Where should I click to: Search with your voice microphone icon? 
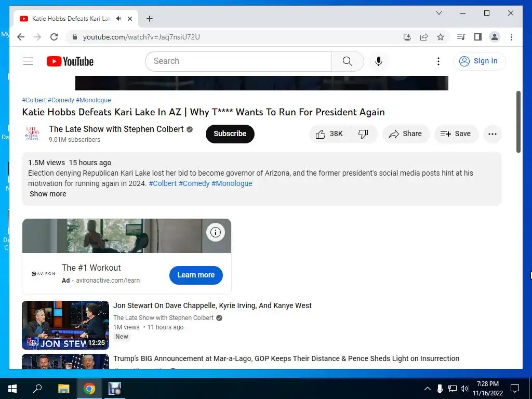pyautogui.click(x=379, y=61)
